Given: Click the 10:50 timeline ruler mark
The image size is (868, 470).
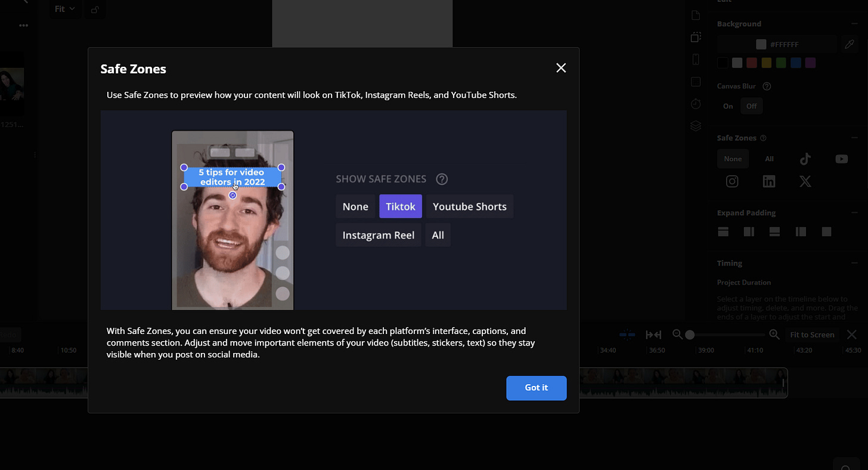Looking at the screenshot, I should click(x=69, y=350).
